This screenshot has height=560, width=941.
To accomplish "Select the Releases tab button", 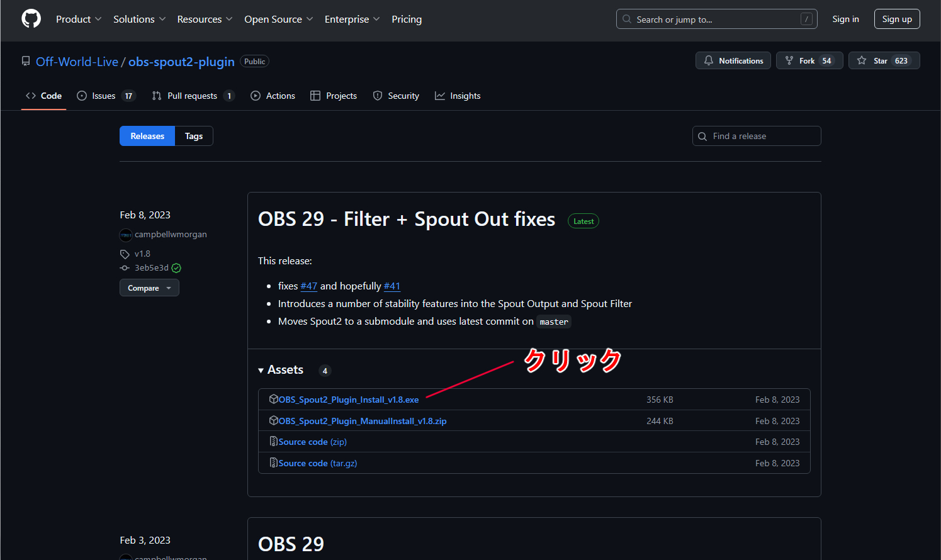I will point(147,136).
